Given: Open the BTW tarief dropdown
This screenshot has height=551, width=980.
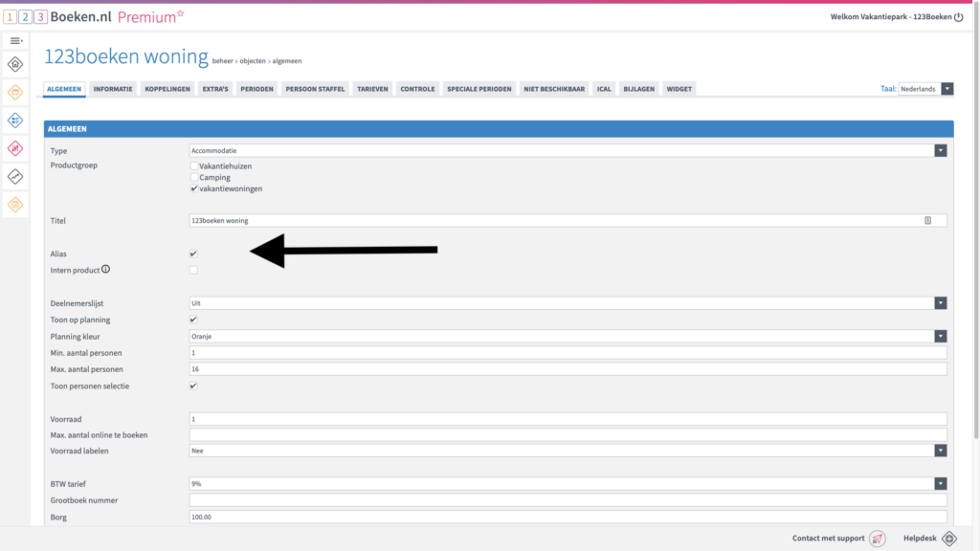Looking at the screenshot, I should (x=568, y=483).
